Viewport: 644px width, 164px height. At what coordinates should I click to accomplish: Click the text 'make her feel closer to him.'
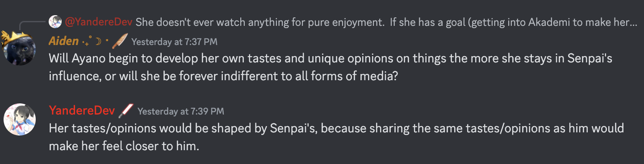[x=124, y=146]
